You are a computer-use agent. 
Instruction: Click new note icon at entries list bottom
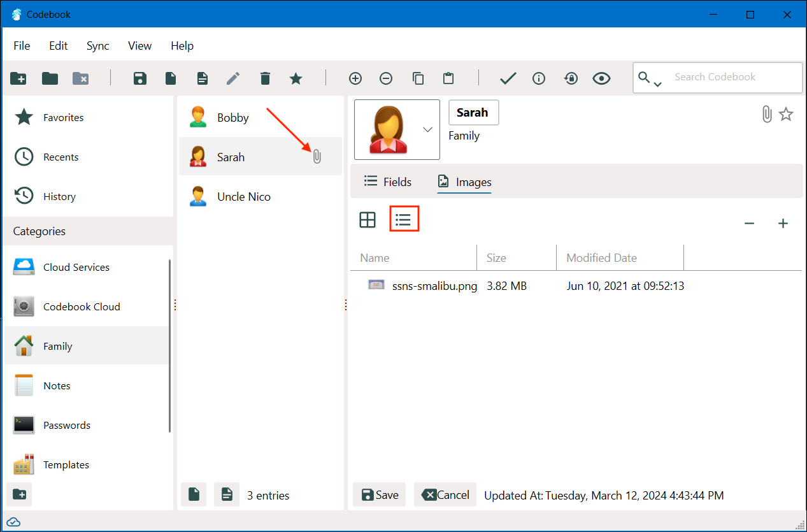226,495
